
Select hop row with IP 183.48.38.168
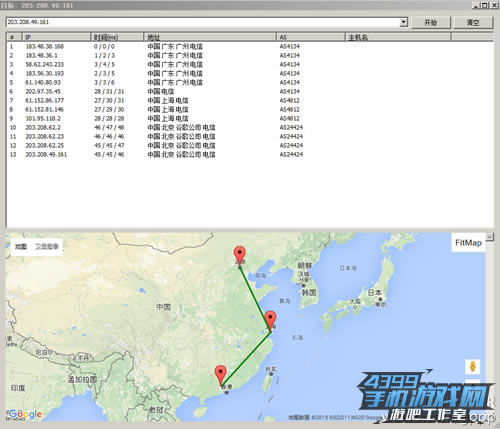[250, 46]
